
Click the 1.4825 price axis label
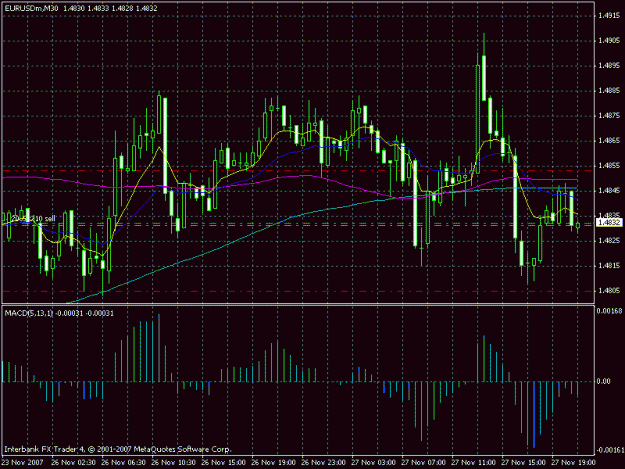tap(609, 241)
